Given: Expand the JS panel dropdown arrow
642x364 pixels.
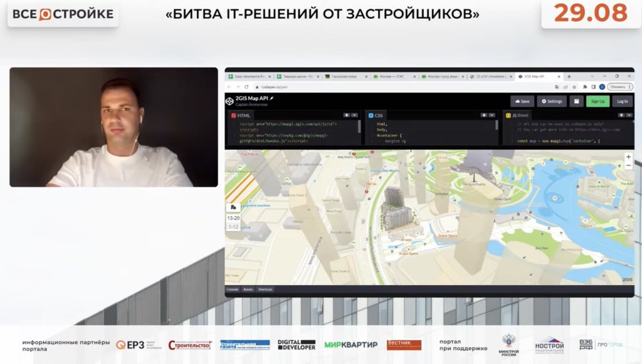Looking at the screenshot, I should click(629, 115).
